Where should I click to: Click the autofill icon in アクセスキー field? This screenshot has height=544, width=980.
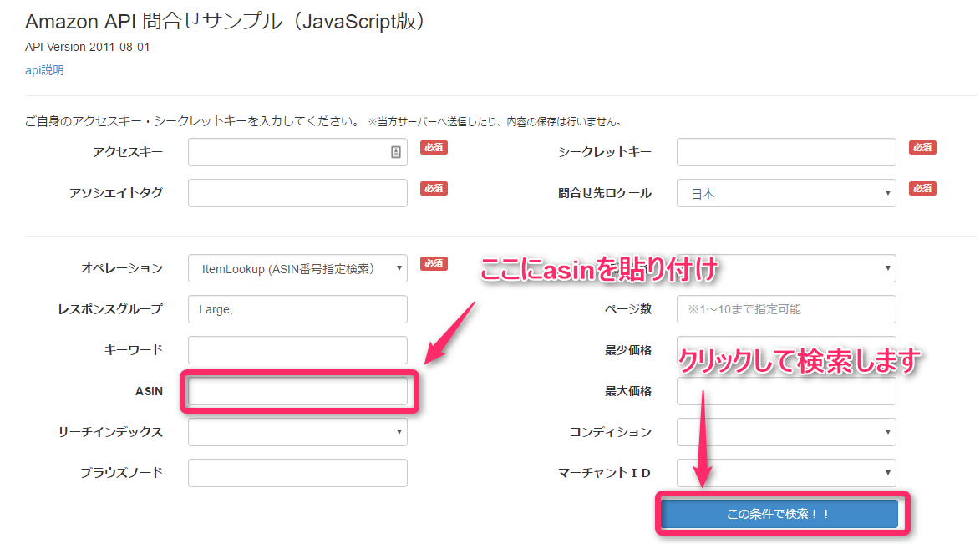point(396,152)
